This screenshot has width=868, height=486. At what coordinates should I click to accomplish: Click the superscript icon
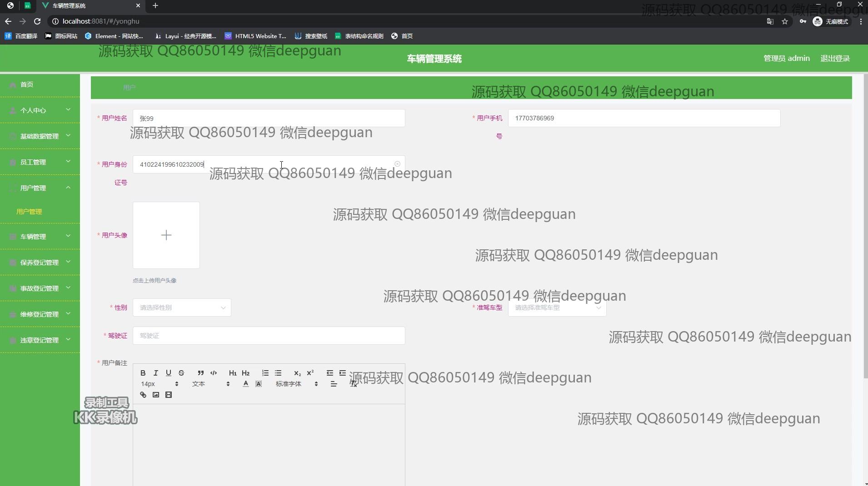pyautogui.click(x=310, y=373)
